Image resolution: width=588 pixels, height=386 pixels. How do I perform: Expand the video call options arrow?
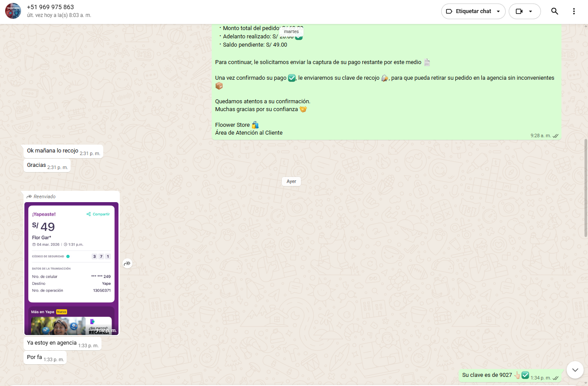[531, 11]
